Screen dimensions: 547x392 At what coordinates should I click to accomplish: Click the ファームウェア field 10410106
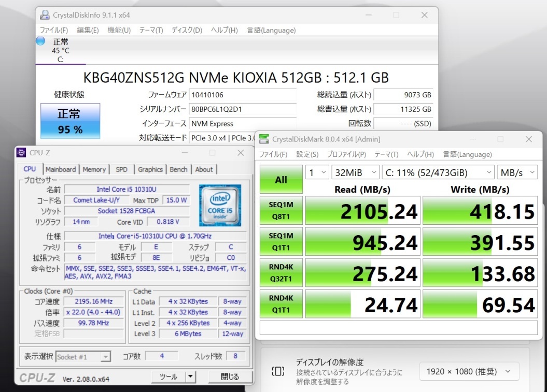243,95
